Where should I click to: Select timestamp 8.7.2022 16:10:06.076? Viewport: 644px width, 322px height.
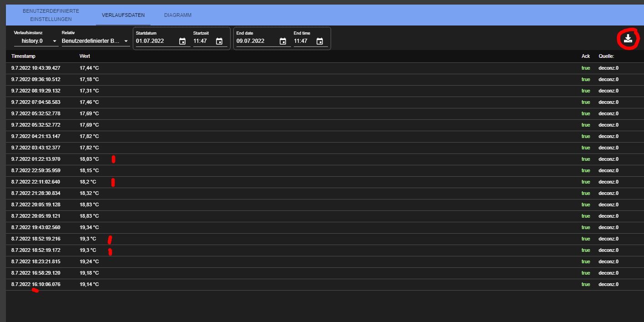[x=36, y=284]
